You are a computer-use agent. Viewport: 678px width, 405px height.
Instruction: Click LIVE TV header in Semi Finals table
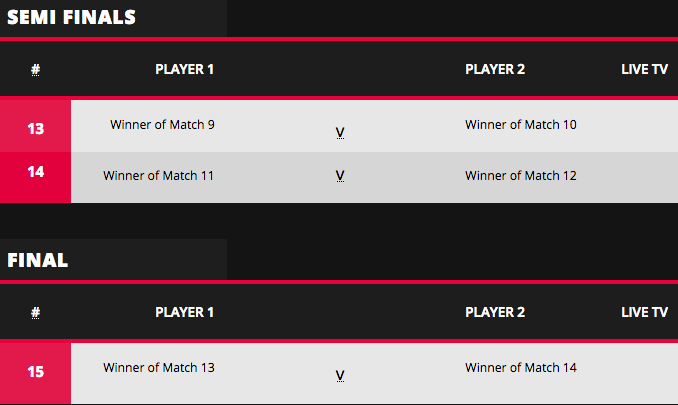point(644,70)
